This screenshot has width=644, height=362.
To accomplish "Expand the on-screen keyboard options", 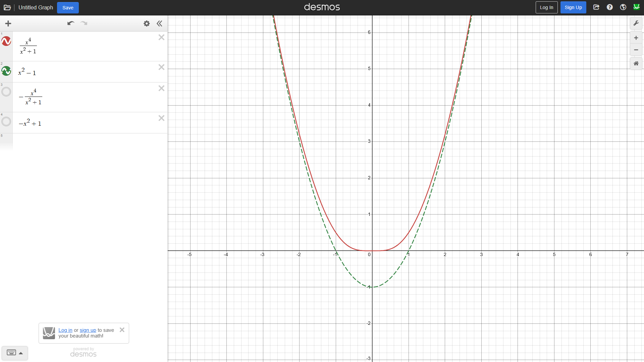I will 21,353.
